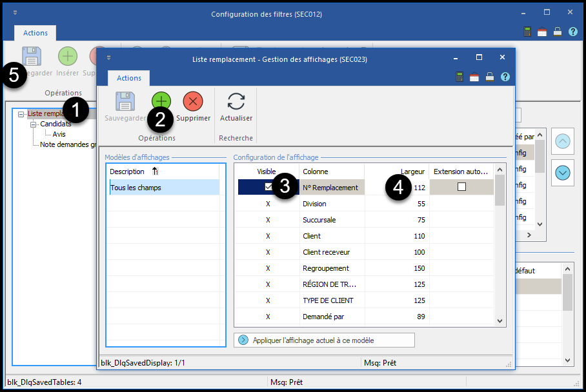
Task: Click the Actualiser refresh icon
Action: point(236,101)
